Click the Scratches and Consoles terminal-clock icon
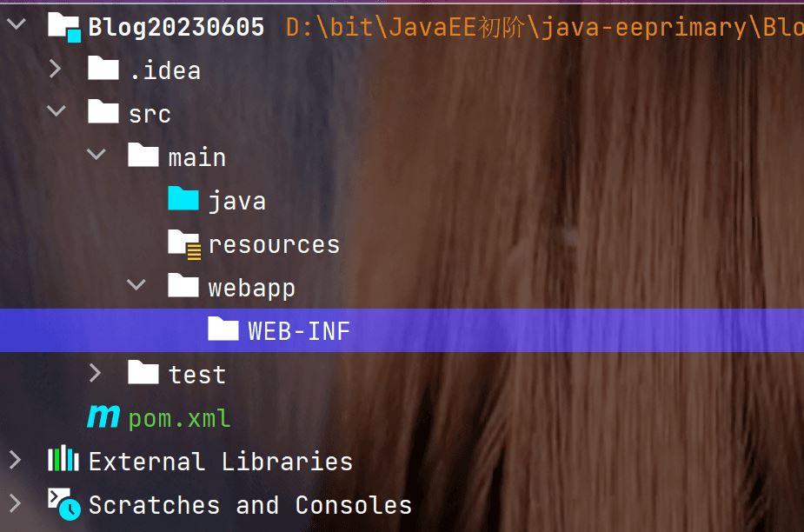The image size is (804, 532). pos(63,503)
